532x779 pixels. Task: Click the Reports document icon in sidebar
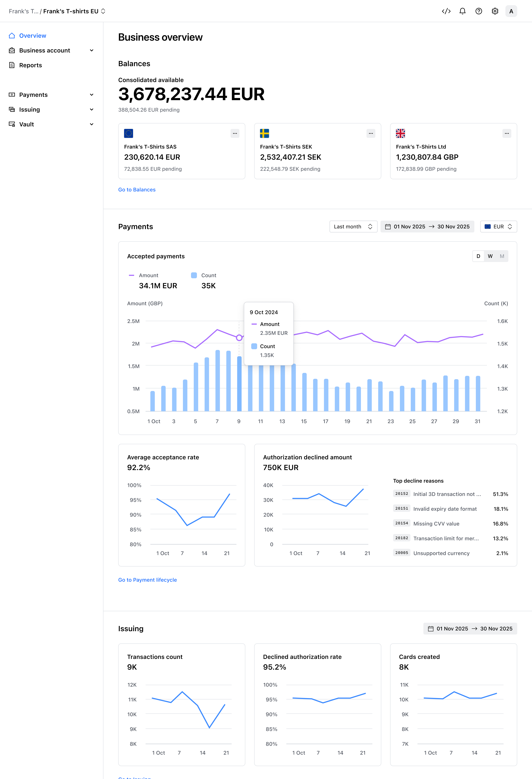[x=12, y=65]
